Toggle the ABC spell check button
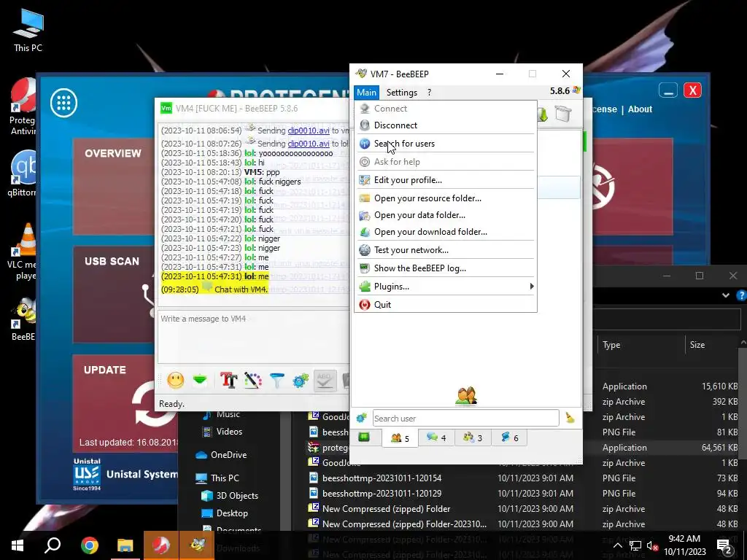Viewport: 747px width, 560px height. click(x=325, y=380)
